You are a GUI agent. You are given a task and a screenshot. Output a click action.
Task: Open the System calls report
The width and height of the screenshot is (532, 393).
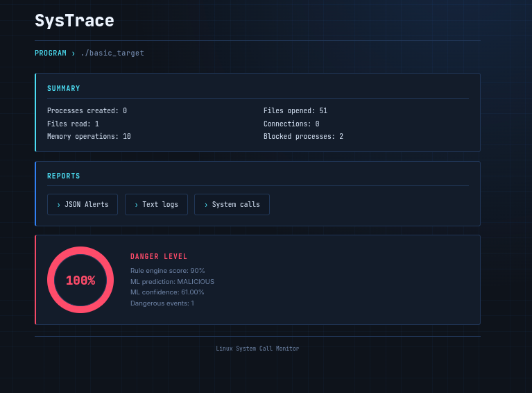tap(232, 204)
